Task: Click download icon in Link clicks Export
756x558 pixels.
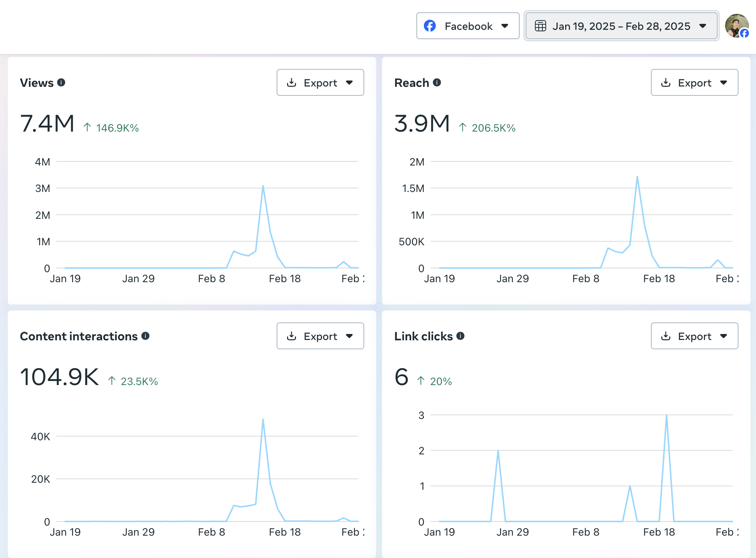Action: click(x=665, y=336)
